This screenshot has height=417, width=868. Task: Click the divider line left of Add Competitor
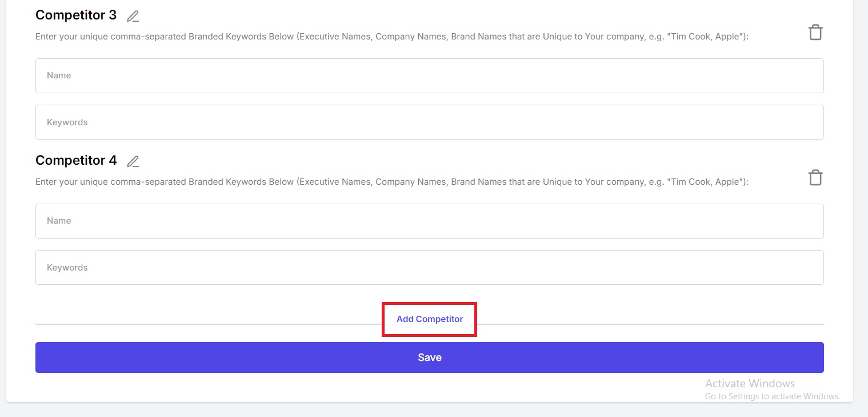click(x=206, y=324)
